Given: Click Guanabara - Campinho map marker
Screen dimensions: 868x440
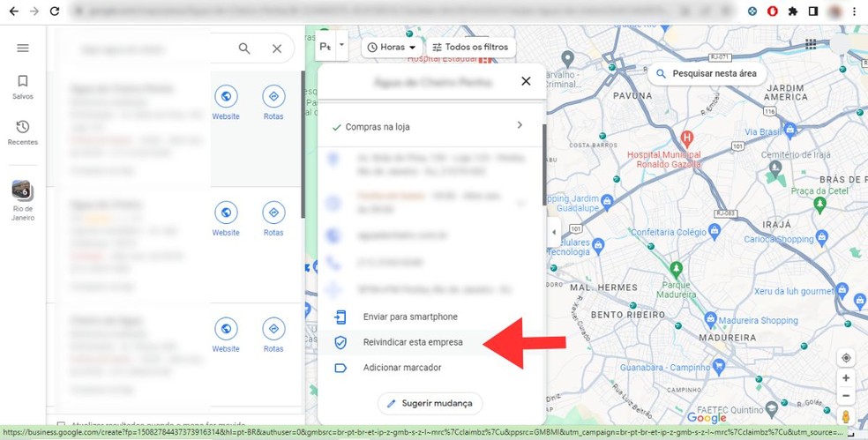Looking at the screenshot, I should click(x=719, y=366).
